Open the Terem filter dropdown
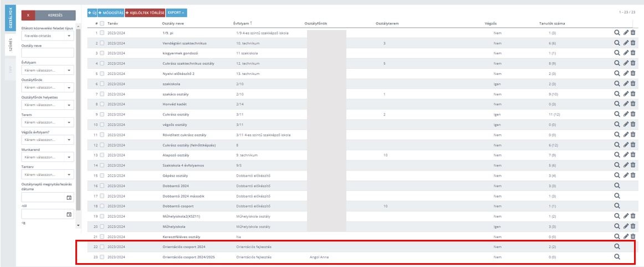 pyautogui.click(x=48, y=123)
